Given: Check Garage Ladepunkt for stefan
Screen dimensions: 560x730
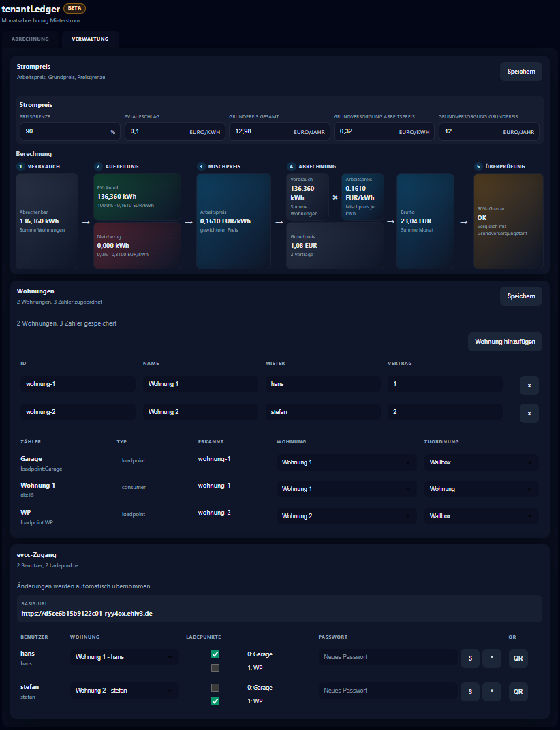Looking at the screenshot, I should [x=215, y=688].
